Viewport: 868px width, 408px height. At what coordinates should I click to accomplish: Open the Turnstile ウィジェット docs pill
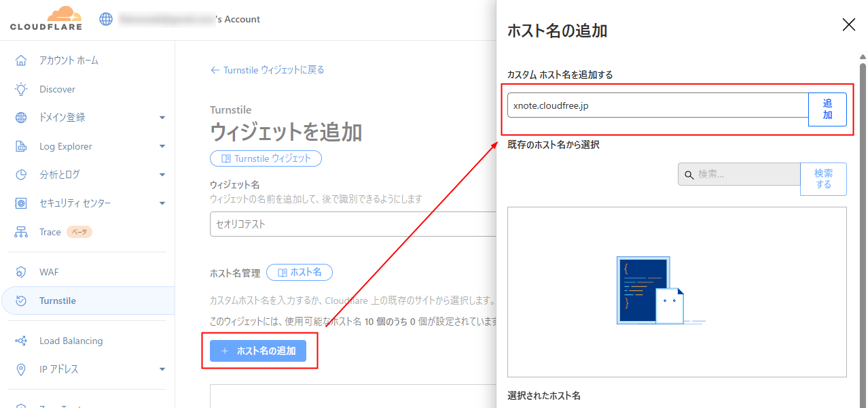click(266, 158)
